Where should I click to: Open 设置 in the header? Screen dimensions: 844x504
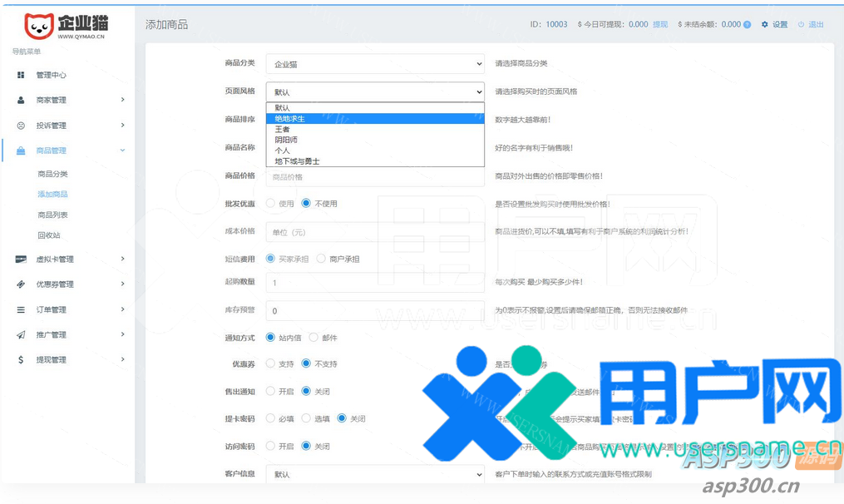pos(780,24)
